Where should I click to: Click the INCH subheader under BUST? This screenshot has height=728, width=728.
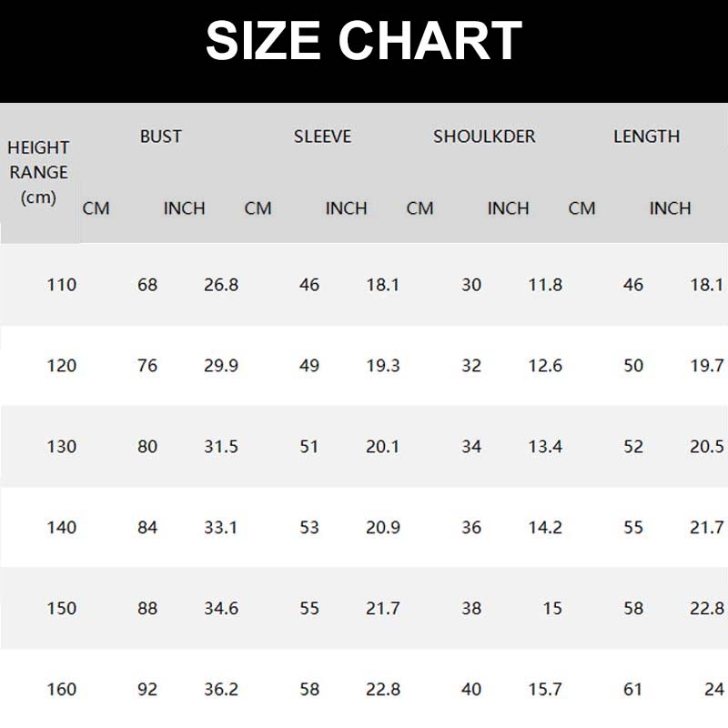[x=185, y=208]
